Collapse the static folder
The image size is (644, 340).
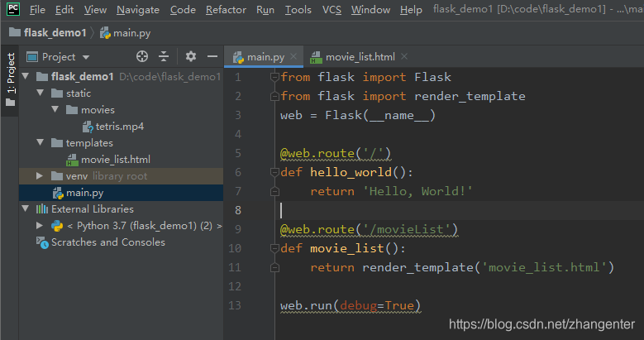tap(41, 93)
